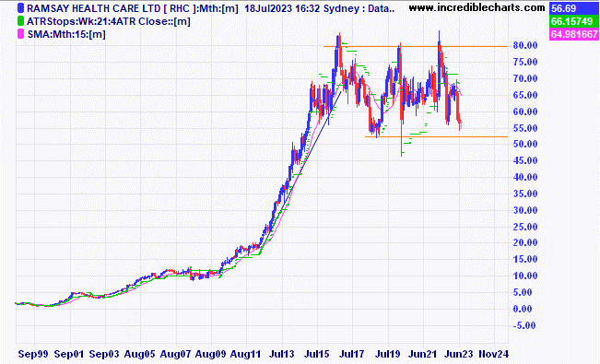Click the Jul15 date axis label
600x364 pixels.
(317, 354)
